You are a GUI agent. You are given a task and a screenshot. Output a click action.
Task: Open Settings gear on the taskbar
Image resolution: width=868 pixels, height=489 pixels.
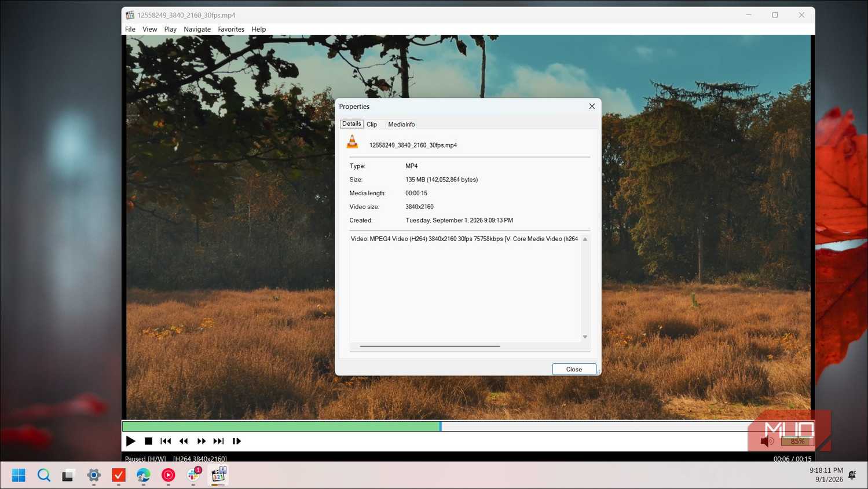click(94, 475)
